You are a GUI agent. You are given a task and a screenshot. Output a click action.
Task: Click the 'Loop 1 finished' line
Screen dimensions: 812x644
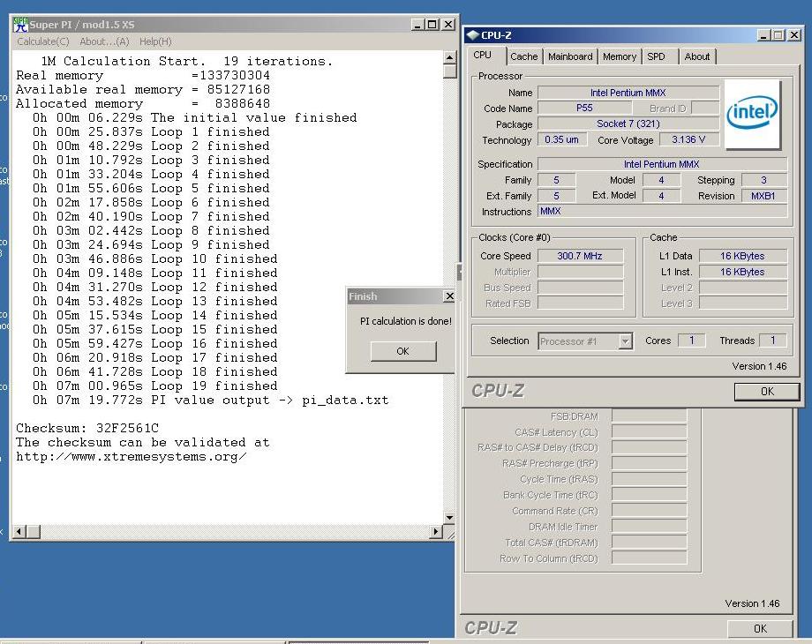151,132
